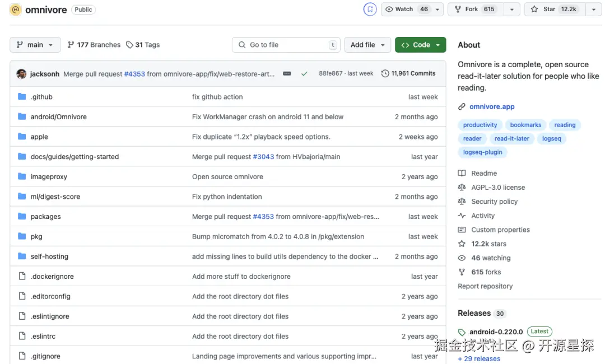Viewport: 605px width, 364px height.
Task: Click the Fork button
Action: pyautogui.click(x=476, y=10)
